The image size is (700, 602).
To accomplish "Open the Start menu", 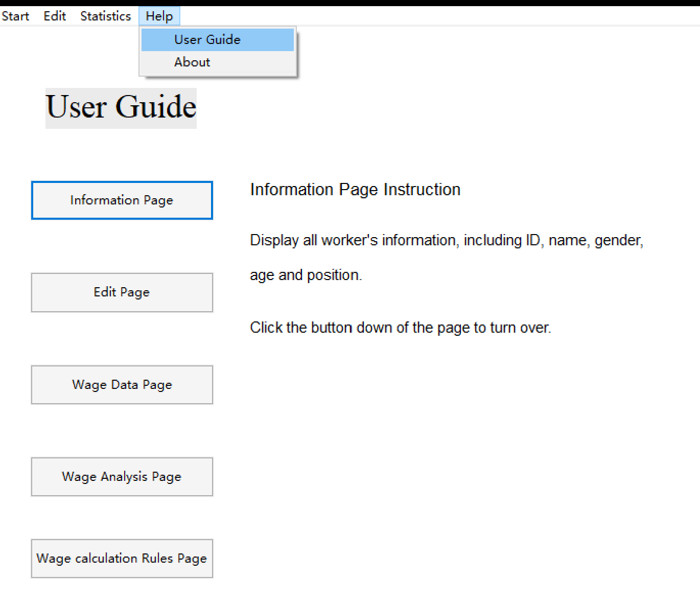I will coord(15,15).
